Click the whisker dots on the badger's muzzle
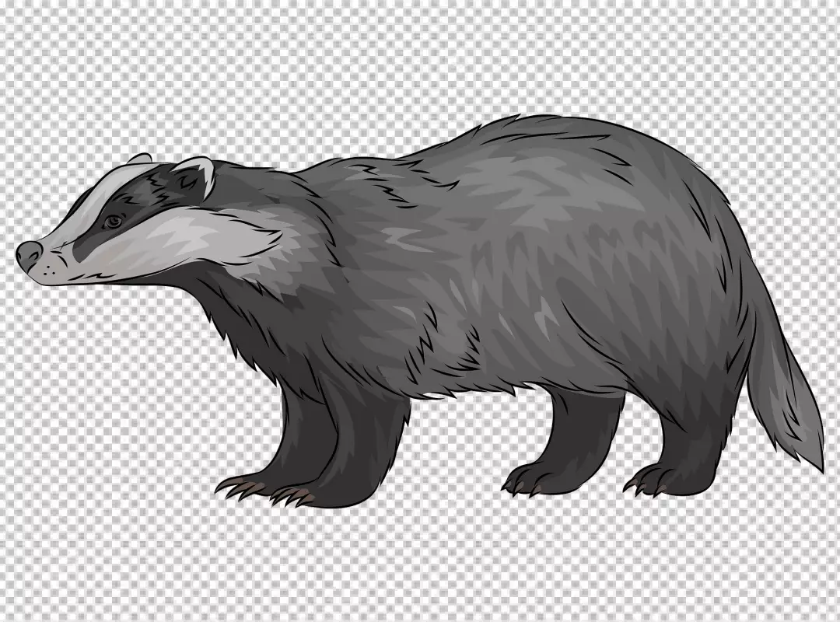Screen dimensions: 840x622 [x=51, y=270]
